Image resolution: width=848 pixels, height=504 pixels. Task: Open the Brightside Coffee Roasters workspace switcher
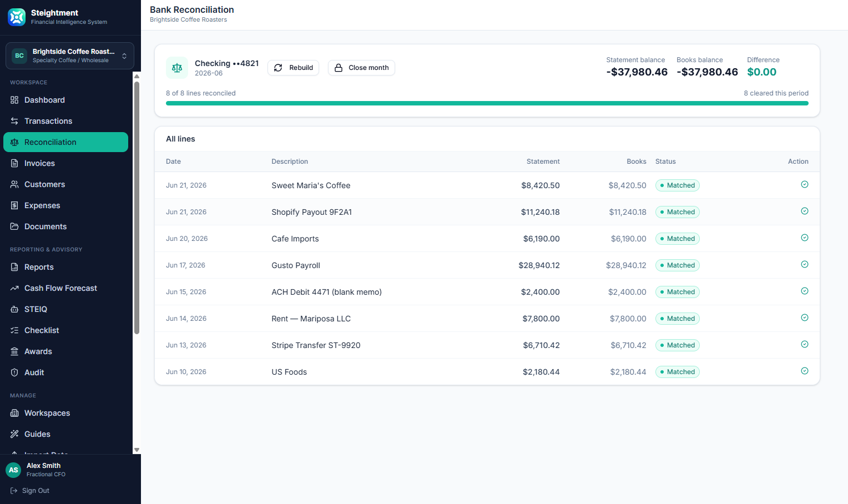pyautogui.click(x=70, y=56)
